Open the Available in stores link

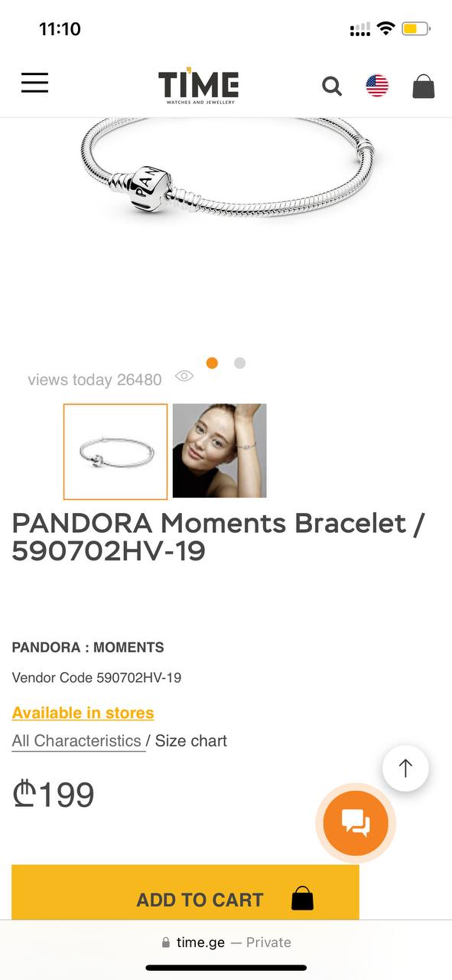click(83, 713)
